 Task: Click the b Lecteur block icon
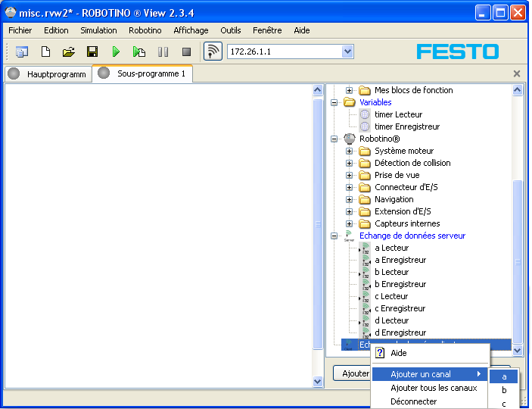coord(365,272)
